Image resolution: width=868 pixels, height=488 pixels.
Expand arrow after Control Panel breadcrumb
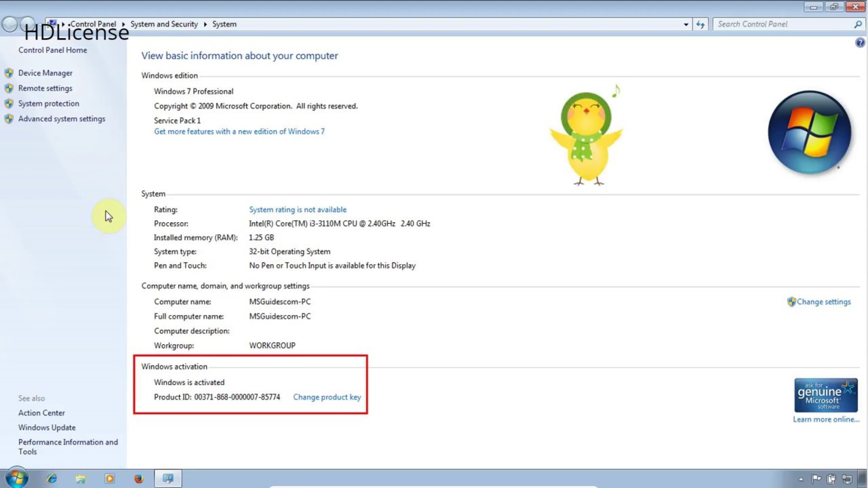[x=123, y=24]
